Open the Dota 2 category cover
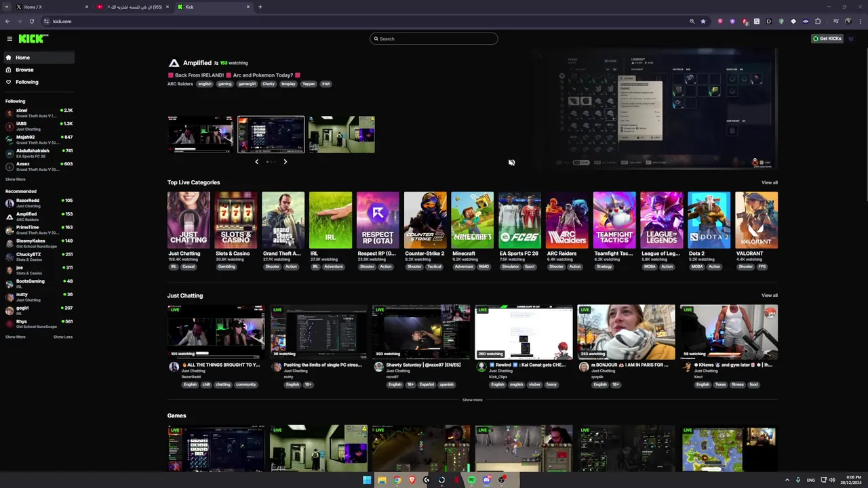 (x=709, y=220)
